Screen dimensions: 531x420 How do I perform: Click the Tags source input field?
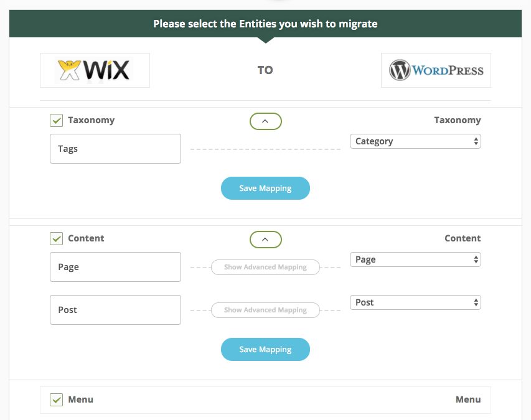click(x=115, y=149)
